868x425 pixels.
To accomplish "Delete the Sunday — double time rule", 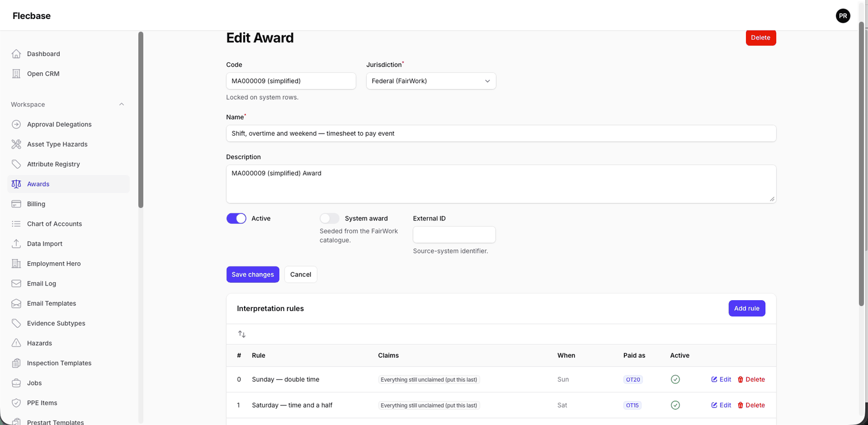I will 751,379.
